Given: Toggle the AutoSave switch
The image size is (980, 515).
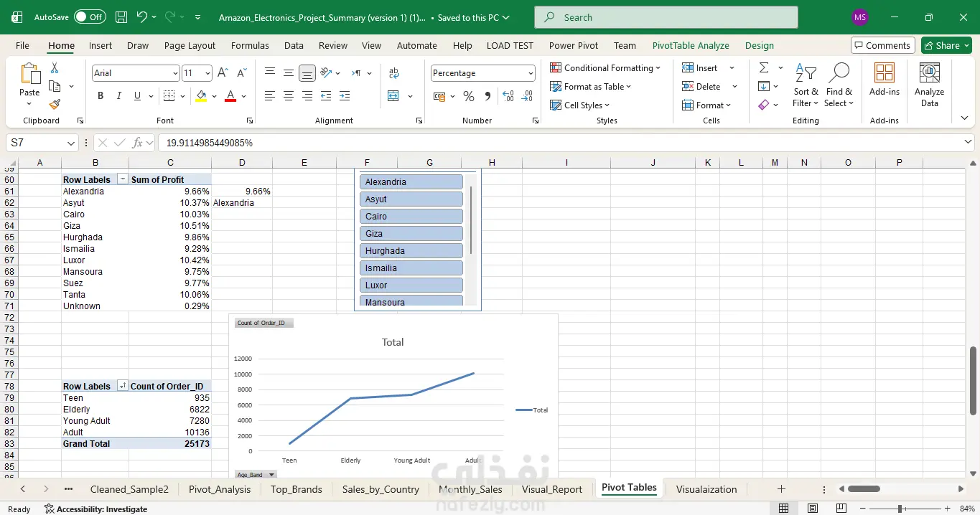Looking at the screenshot, I should coord(89,17).
